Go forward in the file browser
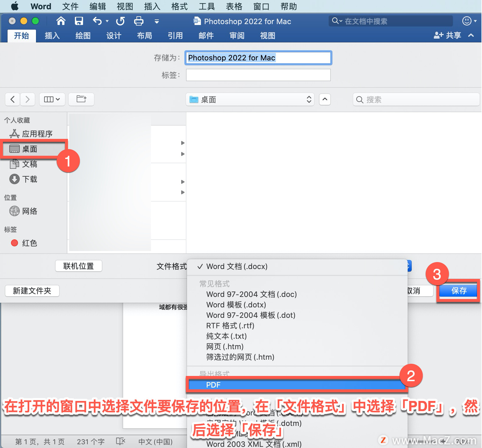The image size is (482, 448). pyautogui.click(x=28, y=99)
